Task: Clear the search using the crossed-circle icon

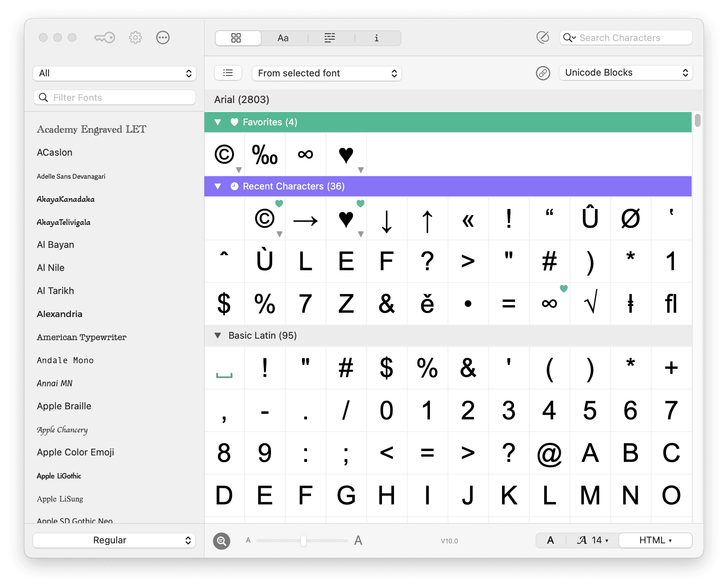Action: click(543, 37)
